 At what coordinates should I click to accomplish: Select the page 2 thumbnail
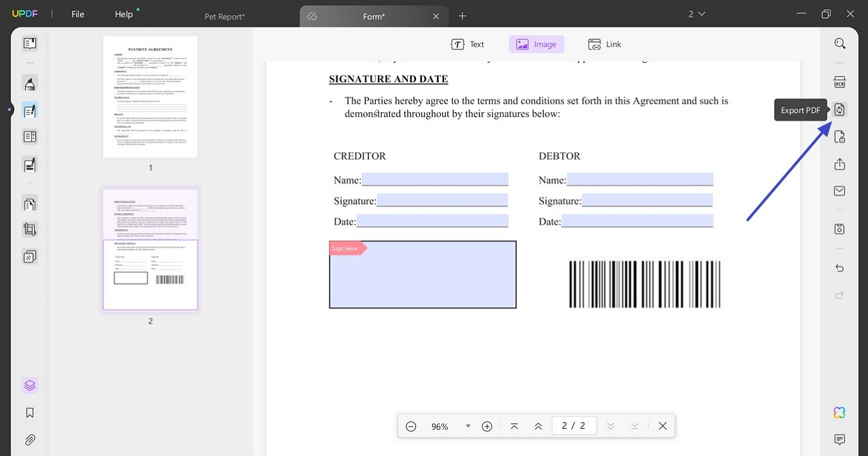tap(150, 250)
